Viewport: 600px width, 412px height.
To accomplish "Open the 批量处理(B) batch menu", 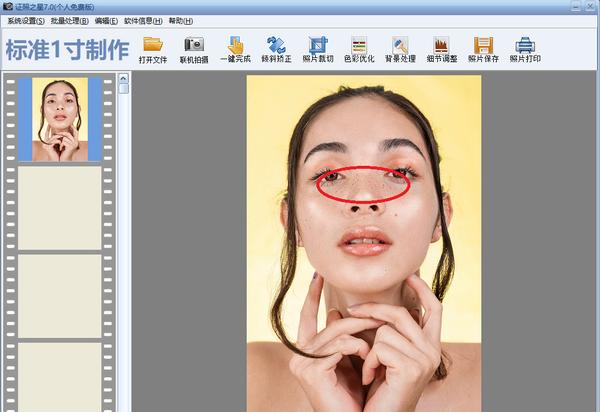I will pos(69,21).
